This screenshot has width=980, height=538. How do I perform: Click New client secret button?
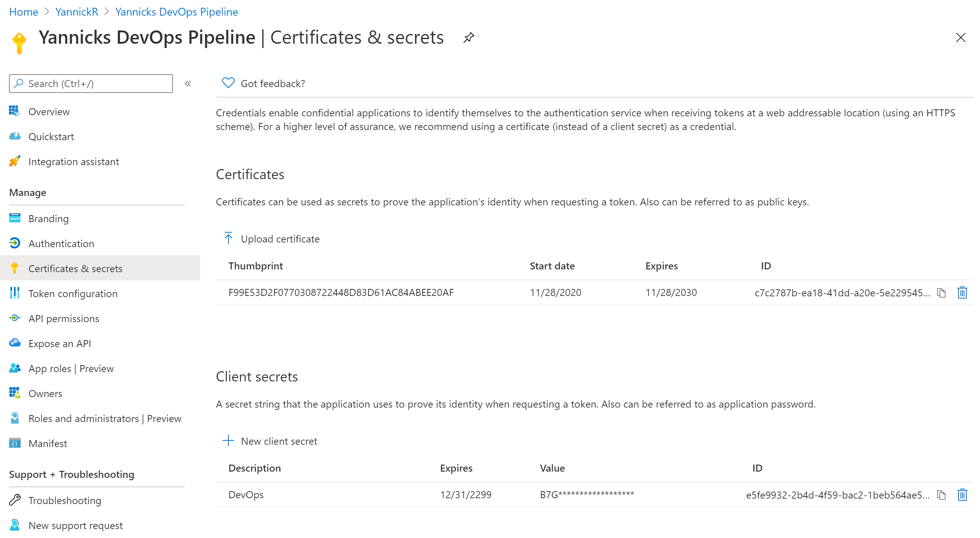coord(279,441)
